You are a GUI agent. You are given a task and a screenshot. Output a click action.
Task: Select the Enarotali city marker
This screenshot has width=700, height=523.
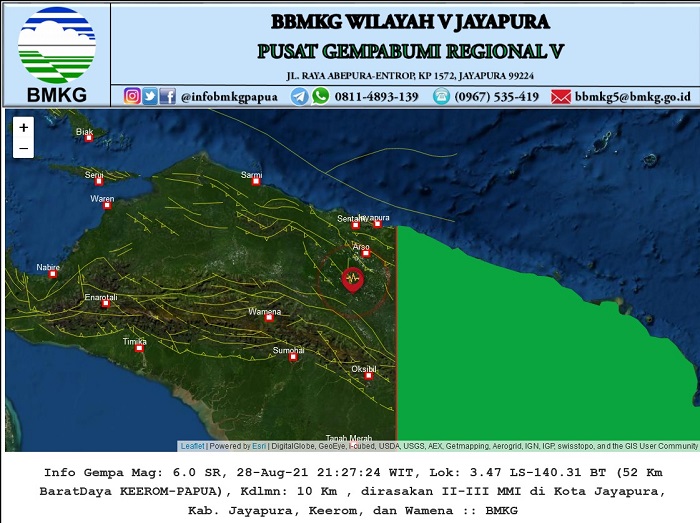106,304
